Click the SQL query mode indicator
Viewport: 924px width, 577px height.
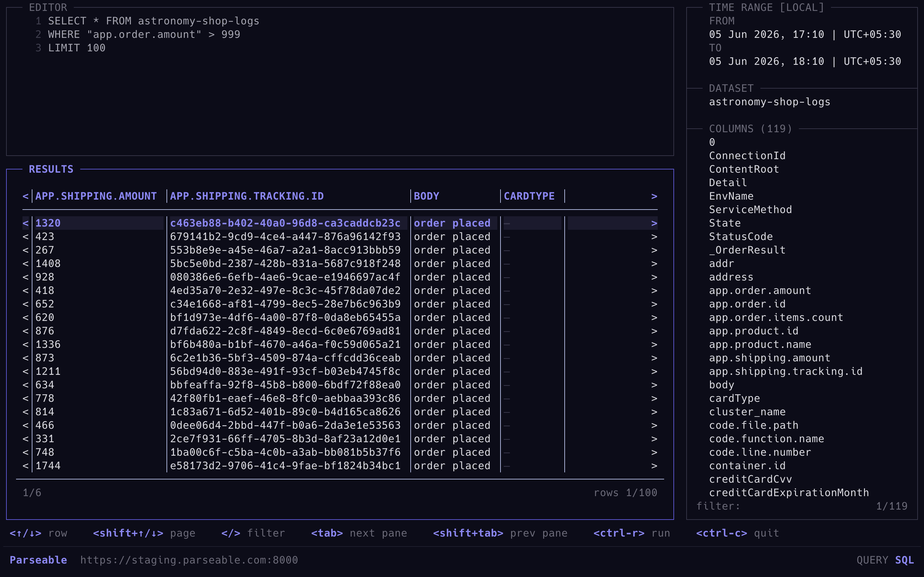point(904,560)
